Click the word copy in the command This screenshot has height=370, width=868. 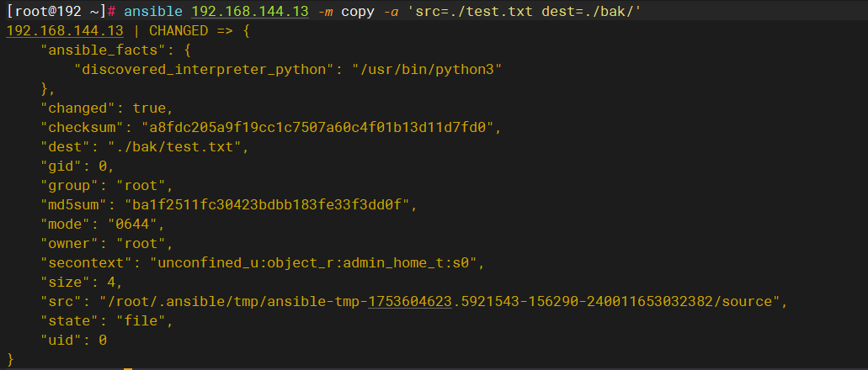point(358,11)
